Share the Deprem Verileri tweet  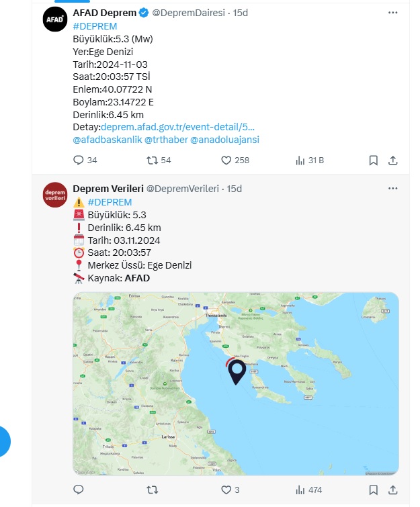pos(394,490)
